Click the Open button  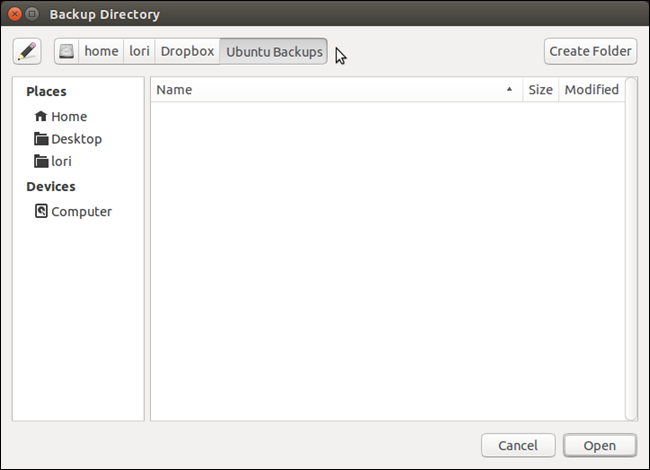click(x=600, y=445)
